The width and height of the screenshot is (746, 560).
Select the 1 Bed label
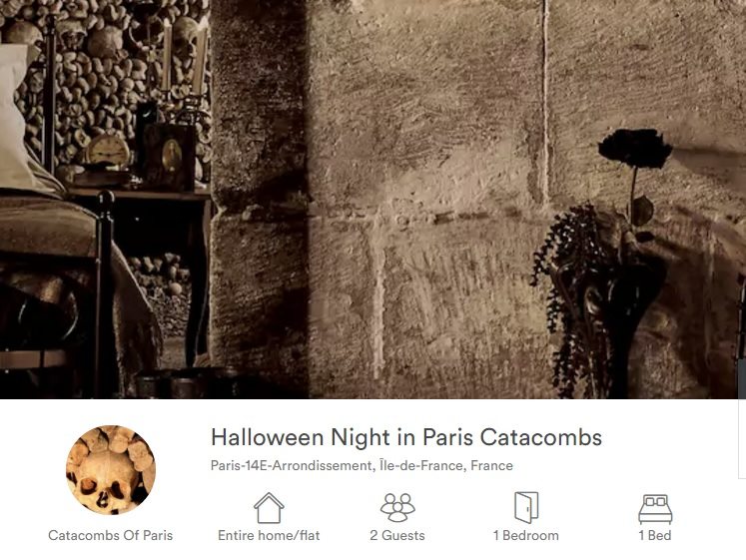[x=655, y=535]
